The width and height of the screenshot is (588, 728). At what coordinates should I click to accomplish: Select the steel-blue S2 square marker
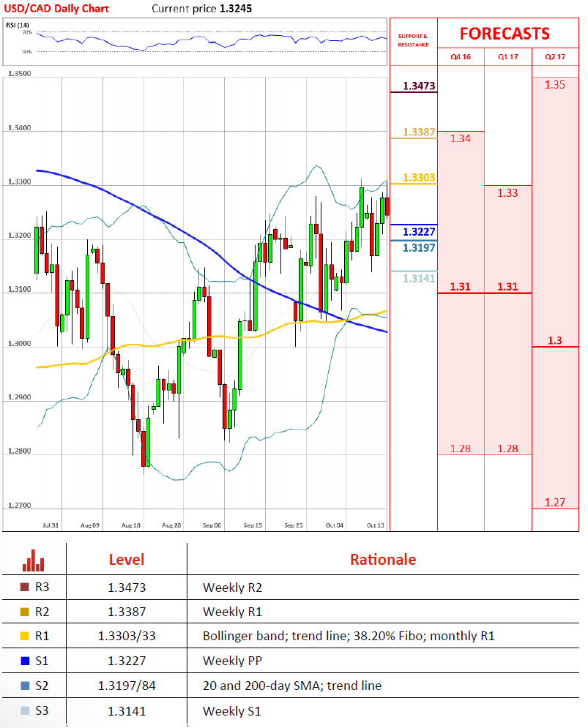[x=25, y=686]
